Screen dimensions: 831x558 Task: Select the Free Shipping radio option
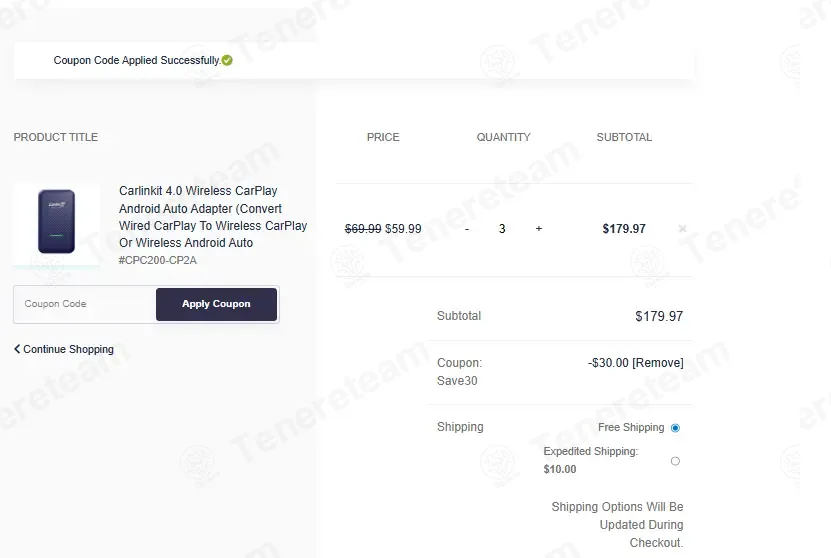675,428
